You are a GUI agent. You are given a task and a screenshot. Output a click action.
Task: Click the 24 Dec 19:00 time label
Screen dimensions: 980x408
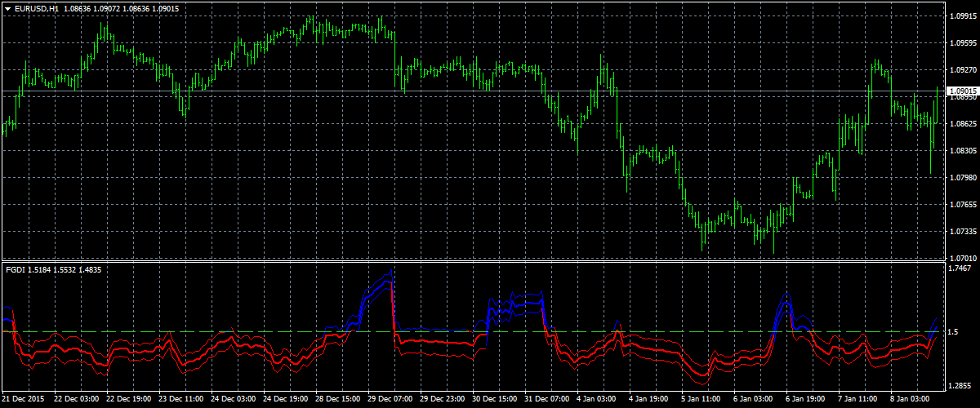[286, 400]
